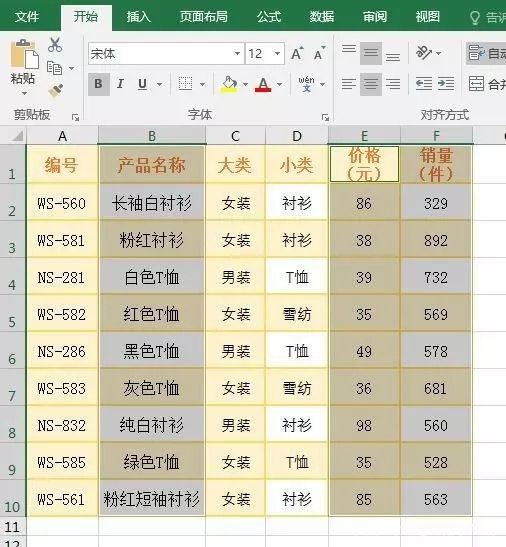Viewport: 506px width, 547px height.
Task: Apply the yellow fill color bucket
Action: pyautogui.click(x=229, y=84)
